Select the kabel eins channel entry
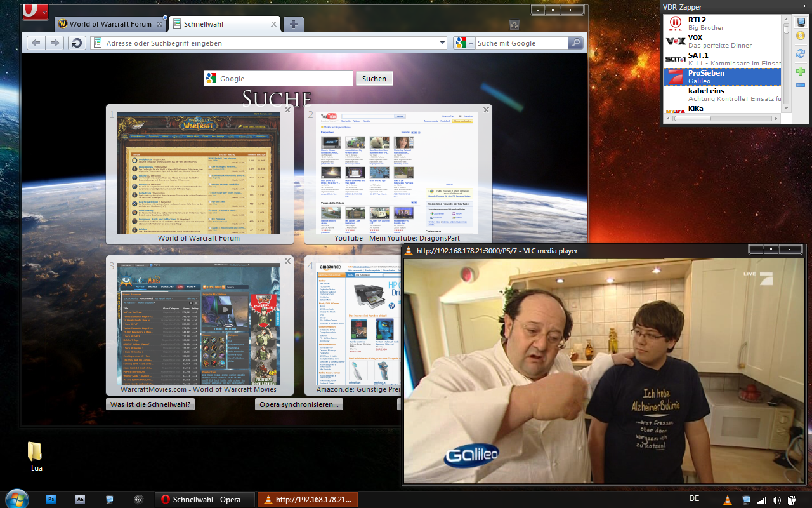This screenshot has width=812, height=508. [723, 95]
